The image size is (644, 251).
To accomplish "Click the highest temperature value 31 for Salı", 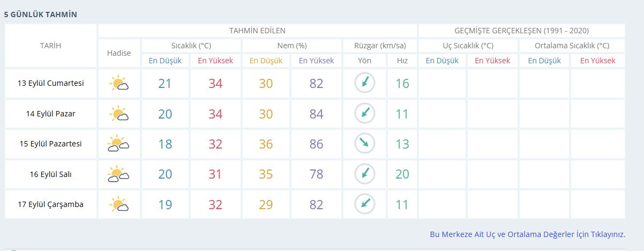I will point(215,174).
